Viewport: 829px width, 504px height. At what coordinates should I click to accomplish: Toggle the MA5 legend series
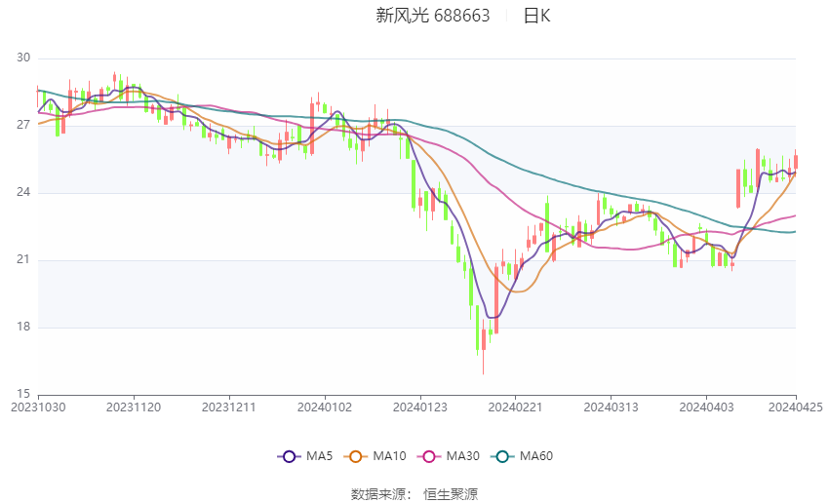(305, 456)
